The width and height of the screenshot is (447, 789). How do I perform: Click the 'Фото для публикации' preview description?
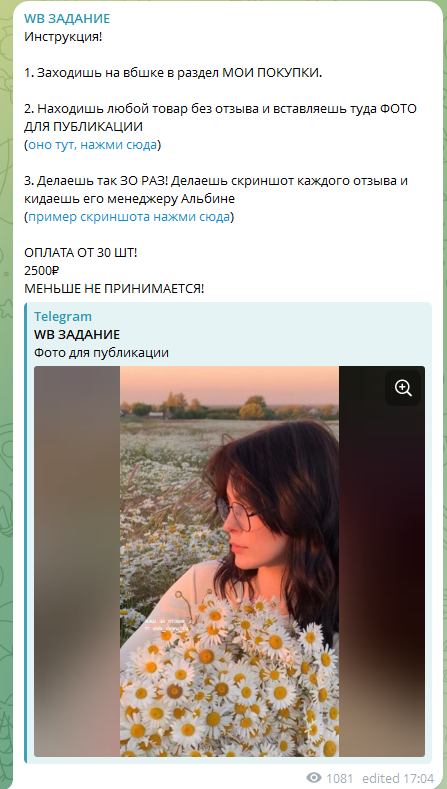(101, 353)
